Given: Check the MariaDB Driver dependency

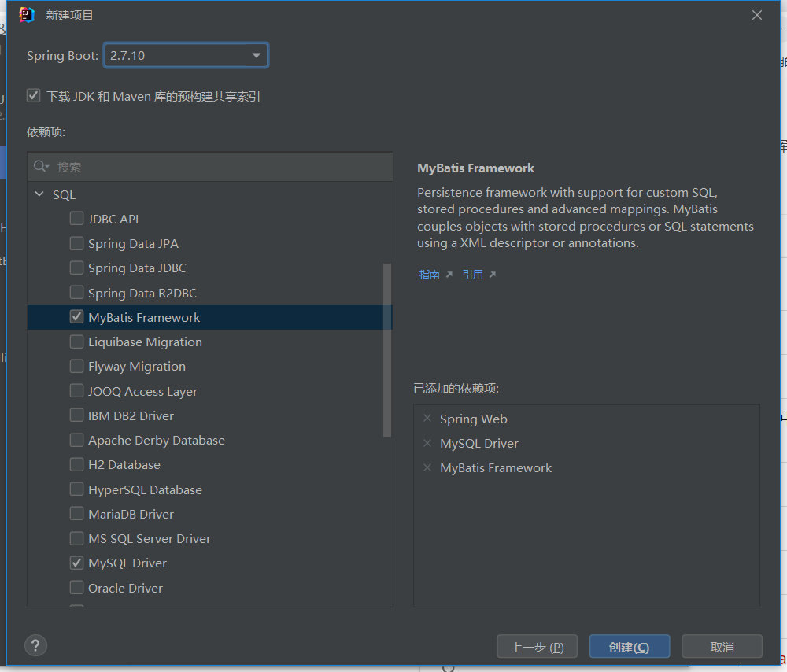Looking at the screenshot, I should coord(76,513).
